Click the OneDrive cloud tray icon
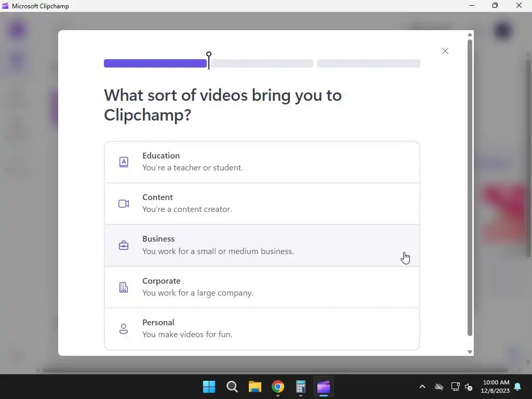Image resolution: width=532 pixels, height=399 pixels. click(439, 387)
